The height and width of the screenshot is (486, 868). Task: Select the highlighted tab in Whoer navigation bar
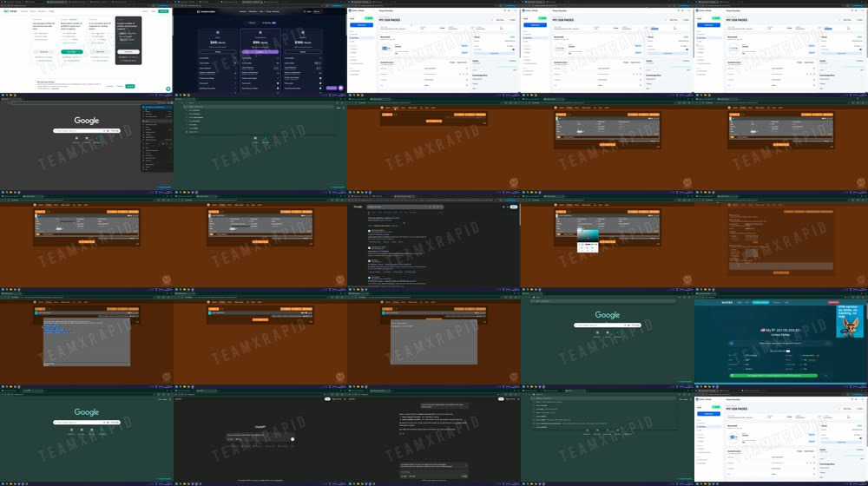point(760,303)
